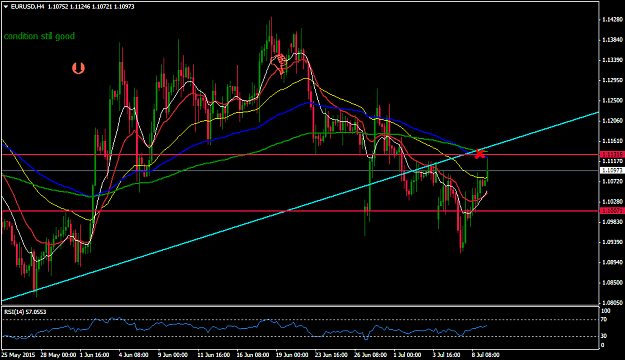Viewport: 625px width, 360px height.
Task: Click the 1.10280 price axis label
Action: (613, 201)
